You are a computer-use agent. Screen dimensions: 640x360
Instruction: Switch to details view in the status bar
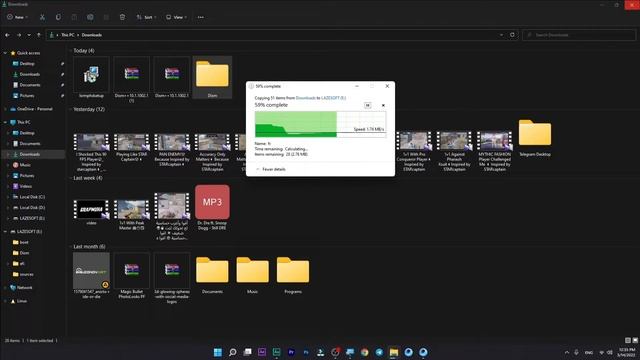point(628,340)
